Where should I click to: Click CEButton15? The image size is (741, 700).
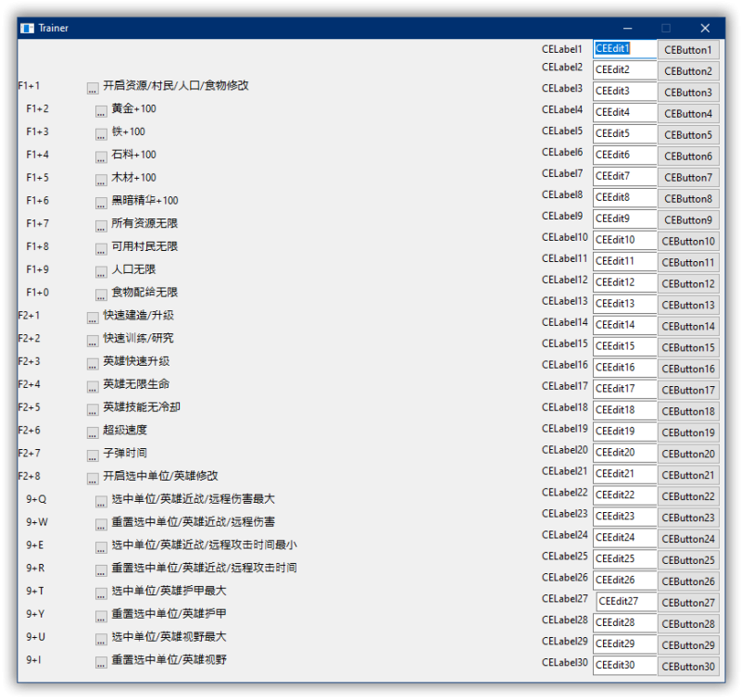click(688, 347)
